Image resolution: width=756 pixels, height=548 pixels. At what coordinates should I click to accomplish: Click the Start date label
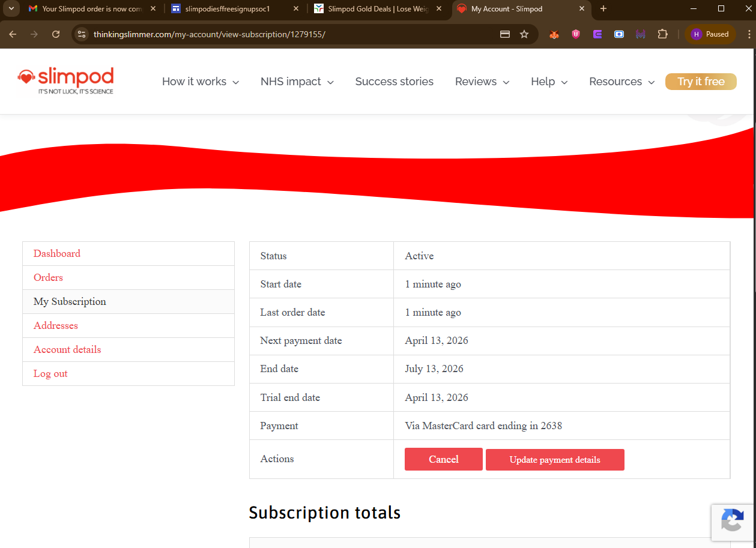tap(281, 284)
